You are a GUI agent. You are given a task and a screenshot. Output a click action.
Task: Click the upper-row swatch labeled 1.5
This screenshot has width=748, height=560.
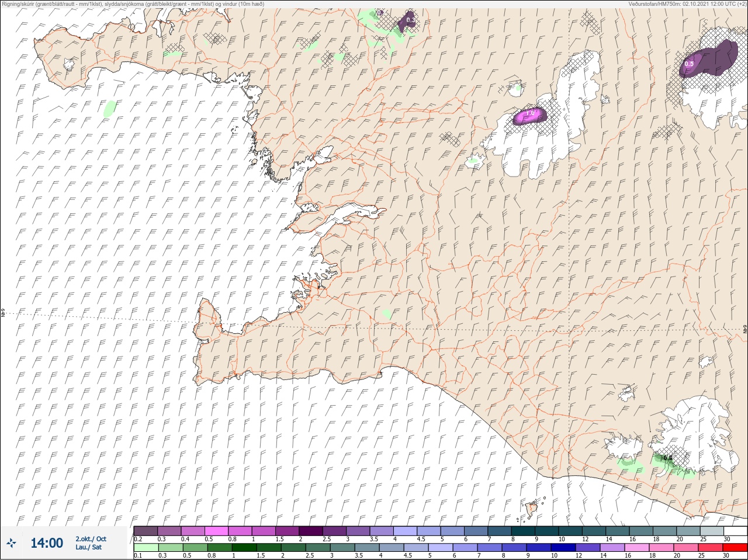(x=288, y=531)
